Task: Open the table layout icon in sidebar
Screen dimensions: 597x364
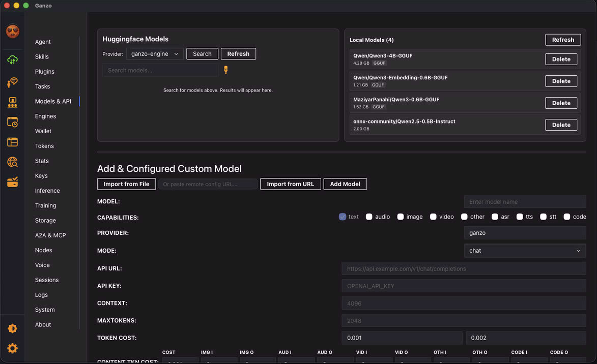Action: click(x=13, y=142)
